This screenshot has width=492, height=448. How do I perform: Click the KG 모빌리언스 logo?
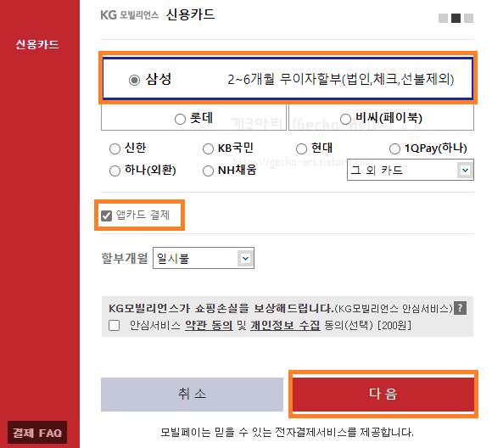129,15
